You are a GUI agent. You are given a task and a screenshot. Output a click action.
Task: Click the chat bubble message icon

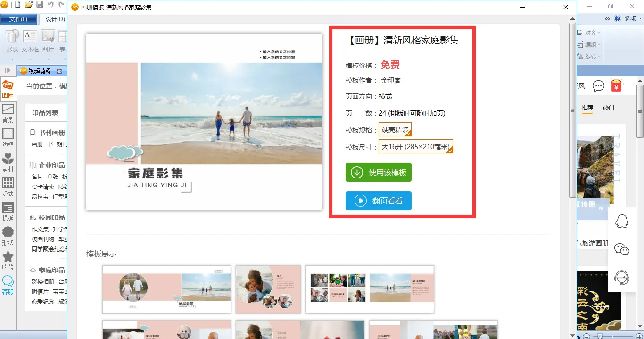(x=598, y=86)
